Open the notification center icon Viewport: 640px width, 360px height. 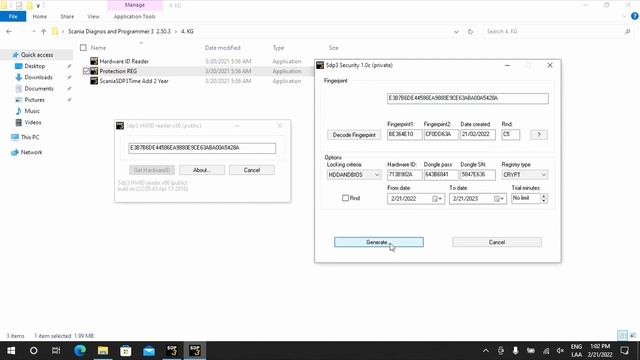624,351
